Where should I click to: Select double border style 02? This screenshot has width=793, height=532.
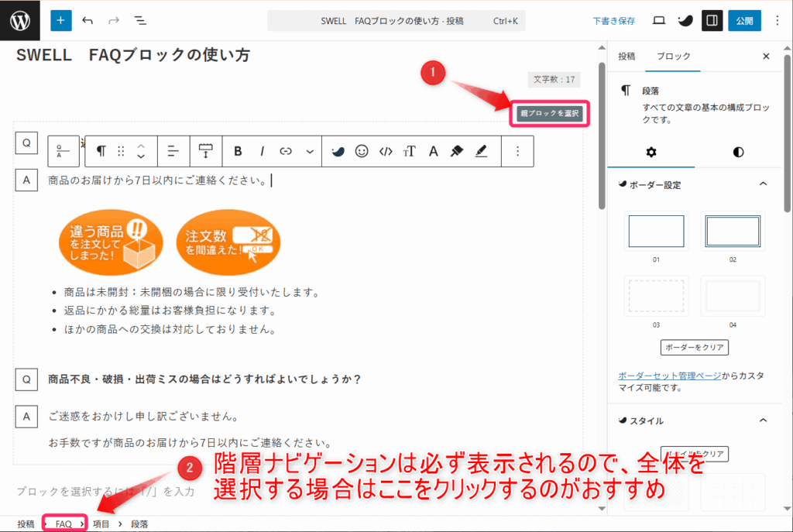[733, 232]
